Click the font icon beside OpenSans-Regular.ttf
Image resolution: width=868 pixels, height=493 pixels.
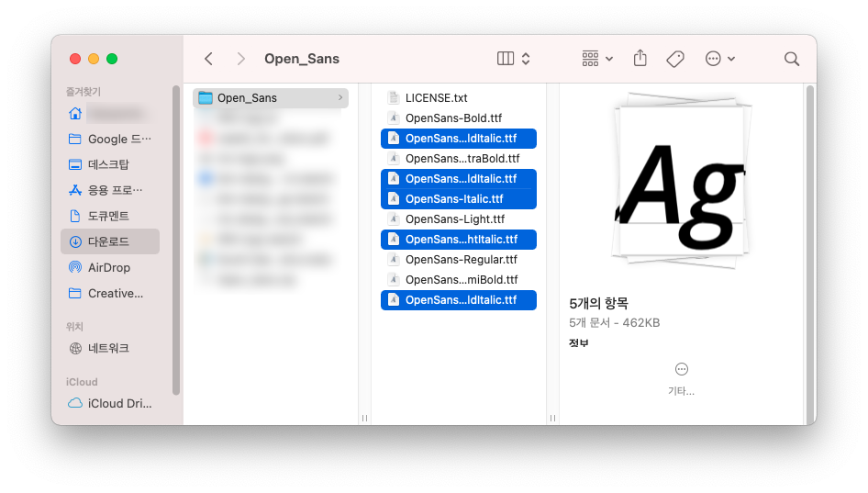point(394,259)
